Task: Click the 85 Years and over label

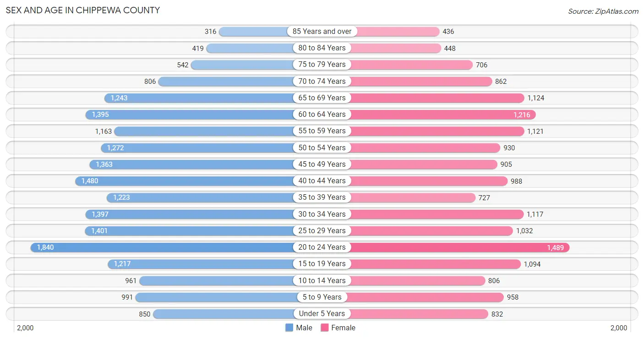Action: 322,31
